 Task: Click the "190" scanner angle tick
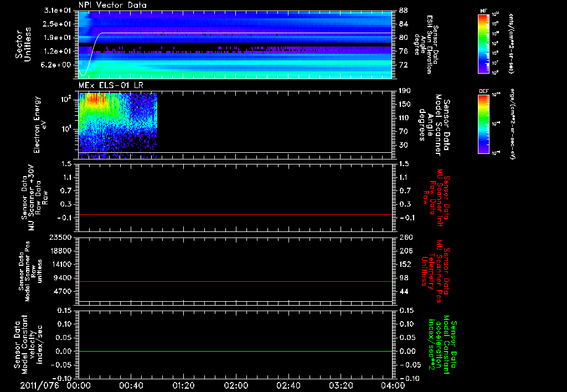405,90
